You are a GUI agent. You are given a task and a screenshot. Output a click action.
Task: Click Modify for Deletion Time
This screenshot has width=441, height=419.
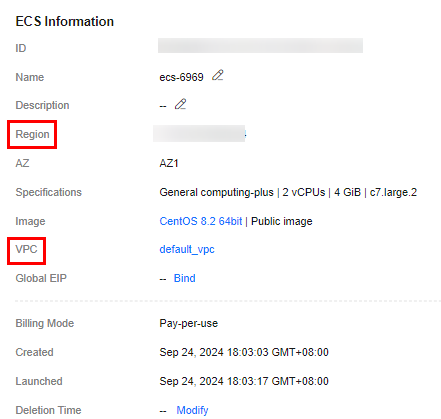[x=192, y=410]
